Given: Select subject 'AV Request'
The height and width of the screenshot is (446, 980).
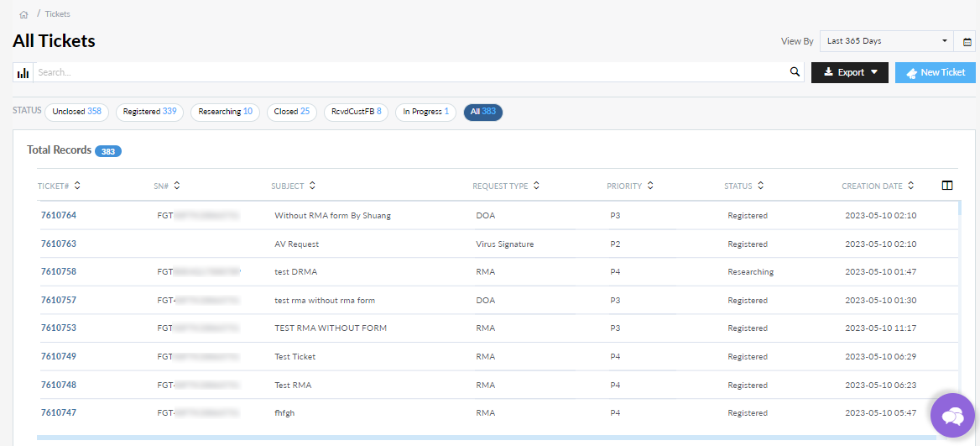Looking at the screenshot, I should pos(297,244).
